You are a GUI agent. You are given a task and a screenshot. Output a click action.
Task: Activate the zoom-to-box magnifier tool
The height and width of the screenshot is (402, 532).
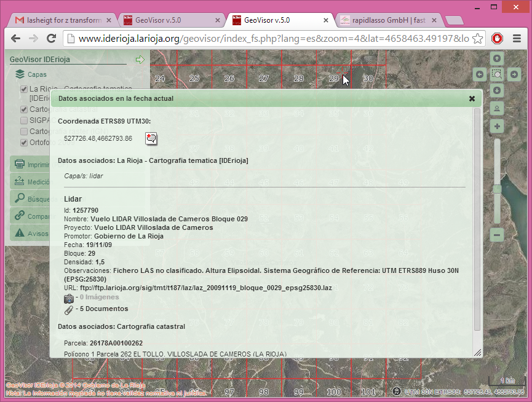click(497, 74)
